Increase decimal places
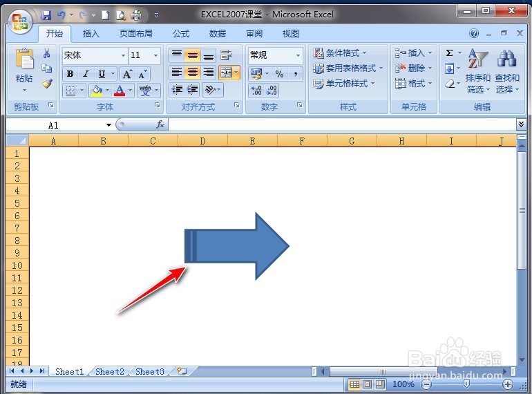This screenshot has width=532, height=394. tap(256, 91)
